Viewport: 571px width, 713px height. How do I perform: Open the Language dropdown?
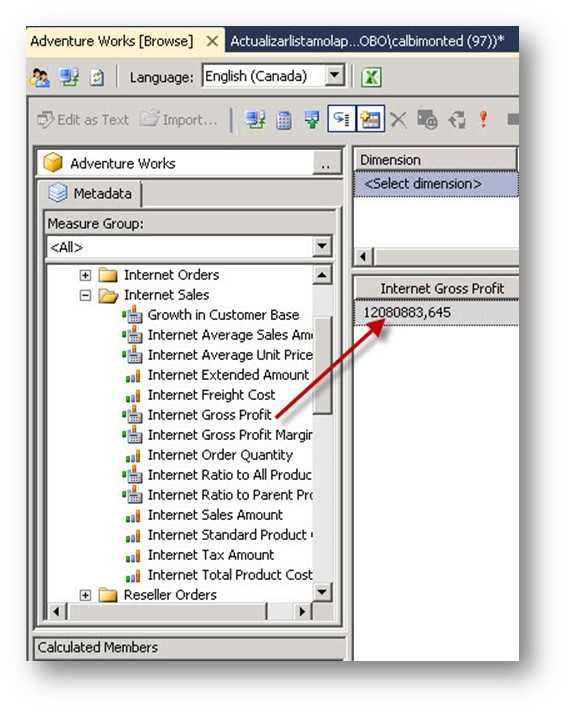pyautogui.click(x=335, y=75)
